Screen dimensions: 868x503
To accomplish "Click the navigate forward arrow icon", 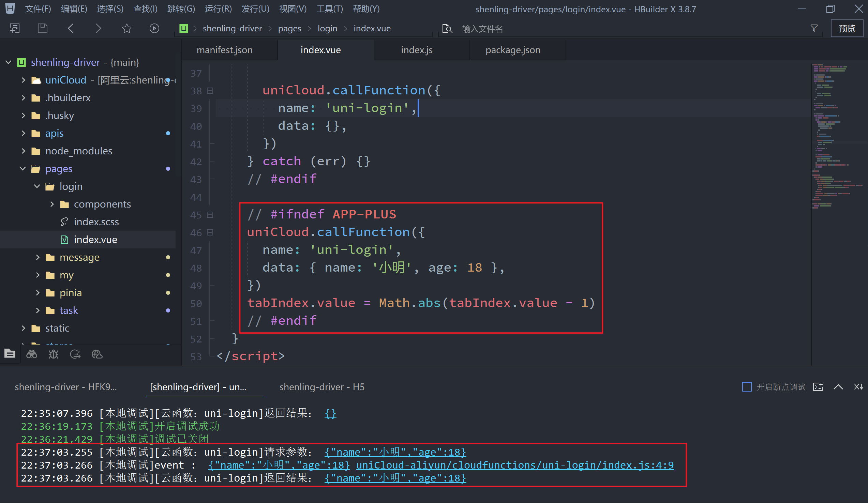I will [98, 28].
